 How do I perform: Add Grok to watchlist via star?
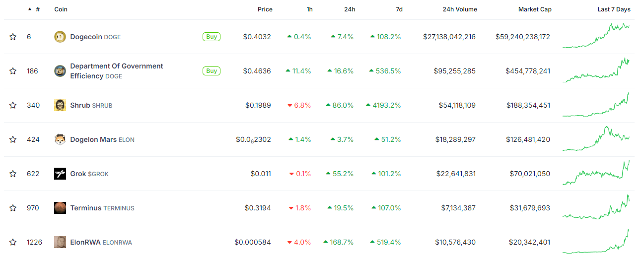(x=13, y=174)
